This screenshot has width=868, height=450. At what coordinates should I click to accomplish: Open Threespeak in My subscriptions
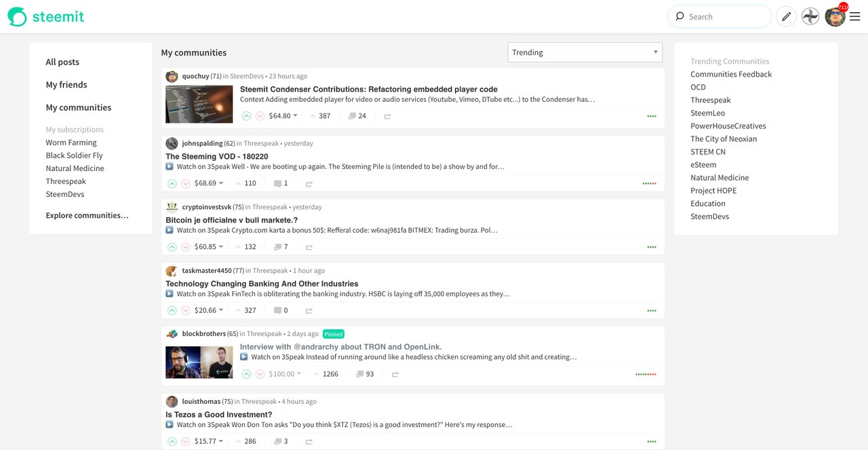coord(66,181)
